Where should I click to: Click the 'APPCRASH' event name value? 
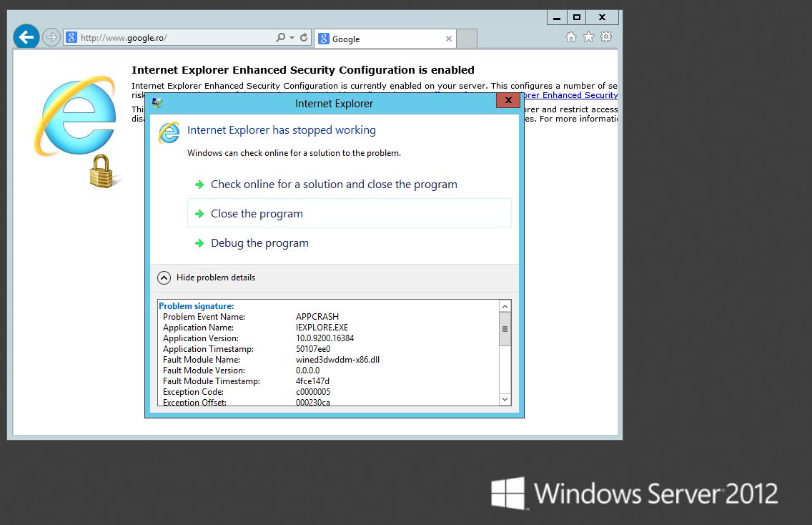(x=317, y=317)
